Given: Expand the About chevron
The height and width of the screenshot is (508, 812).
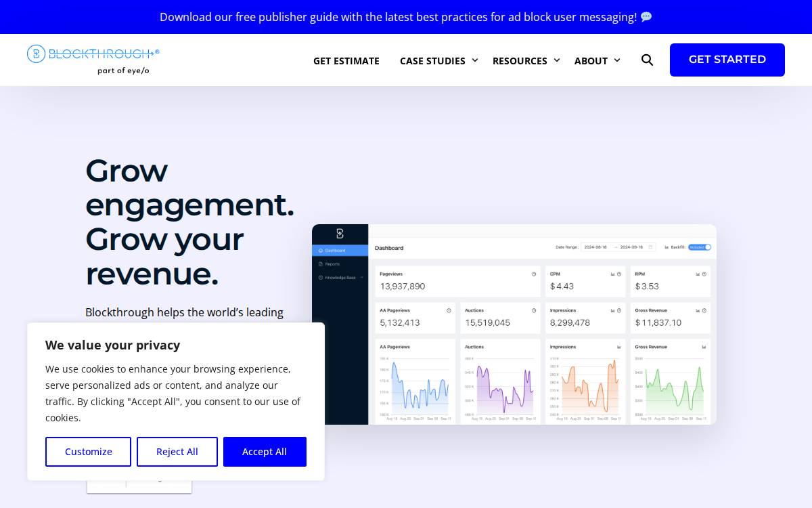Looking at the screenshot, I should coord(617,60).
